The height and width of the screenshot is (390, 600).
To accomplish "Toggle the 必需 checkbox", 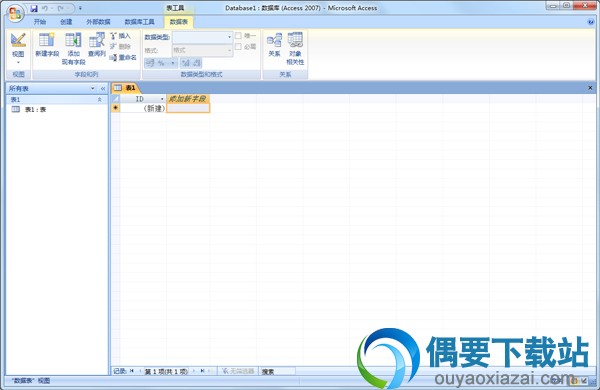I will tap(238, 46).
